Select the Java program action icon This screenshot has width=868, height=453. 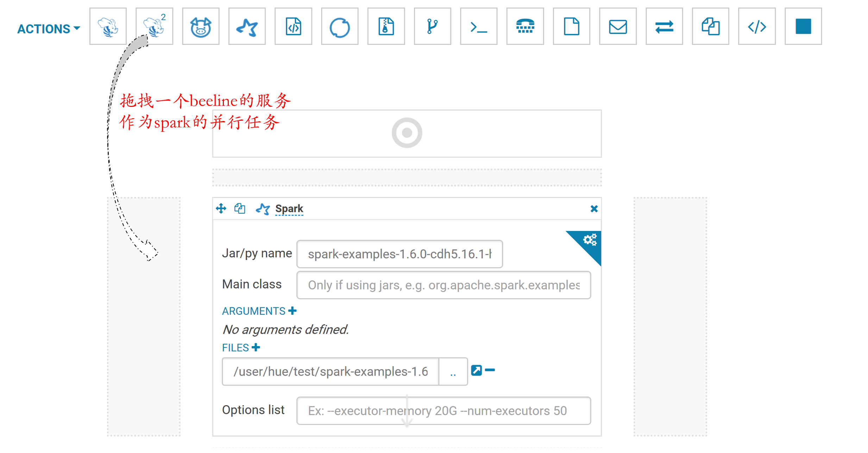[x=293, y=27]
